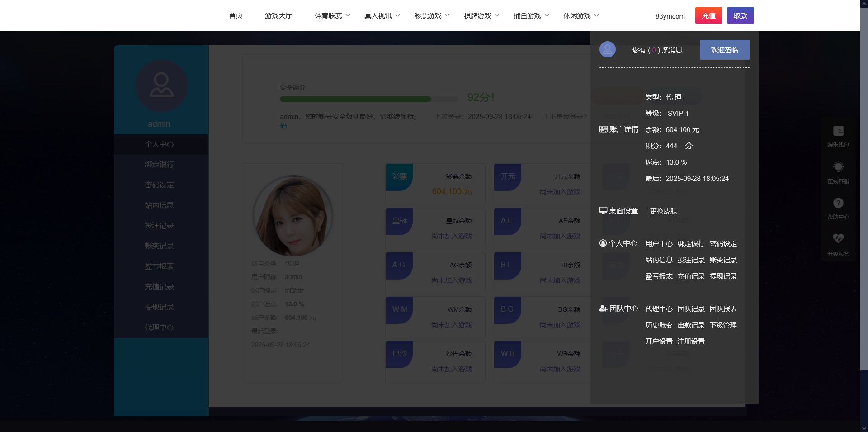Open the 更换皮肤 skin change link

[x=663, y=211]
